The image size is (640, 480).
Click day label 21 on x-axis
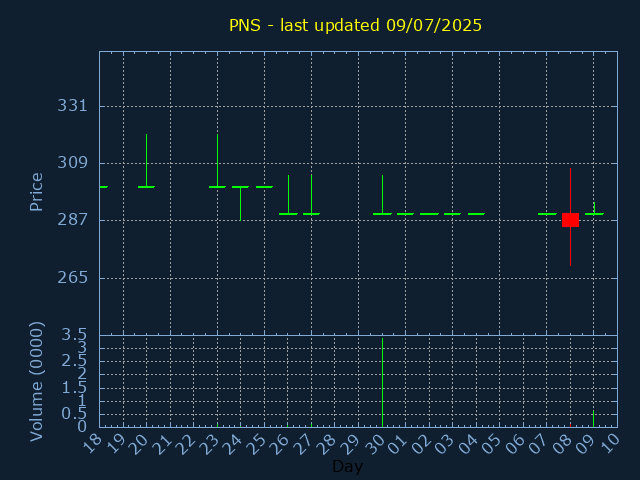pyautogui.click(x=162, y=443)
